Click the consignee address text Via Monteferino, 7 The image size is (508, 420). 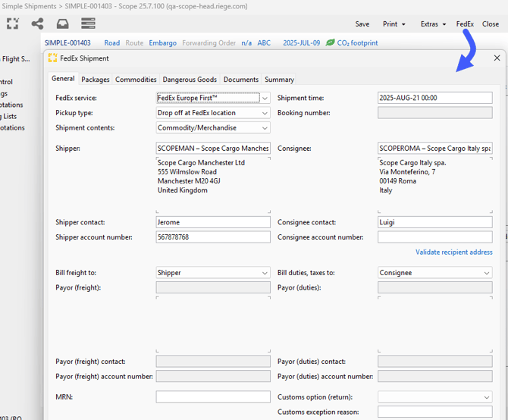(x=407, y=172)
